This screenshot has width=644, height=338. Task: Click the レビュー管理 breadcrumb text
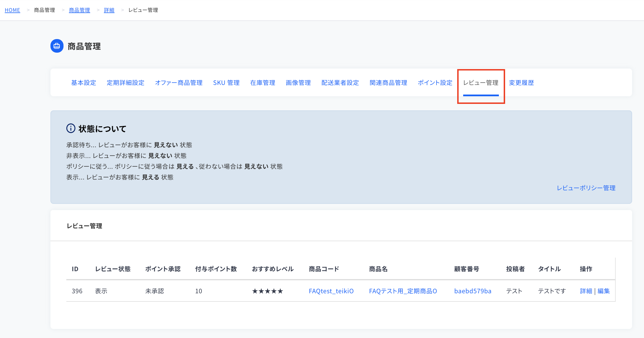(x=143, y=10)
